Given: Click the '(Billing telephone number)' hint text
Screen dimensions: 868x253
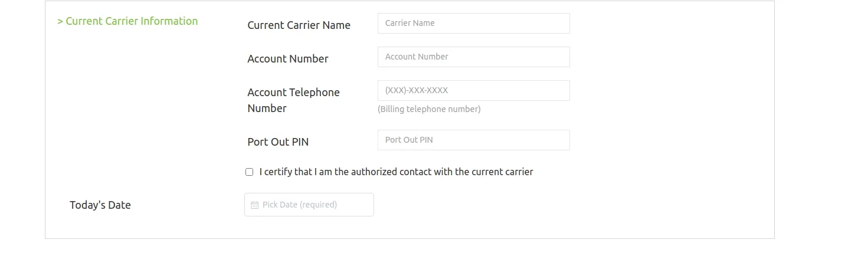Looking at the screenshot, I should click(x=429, y=109).
